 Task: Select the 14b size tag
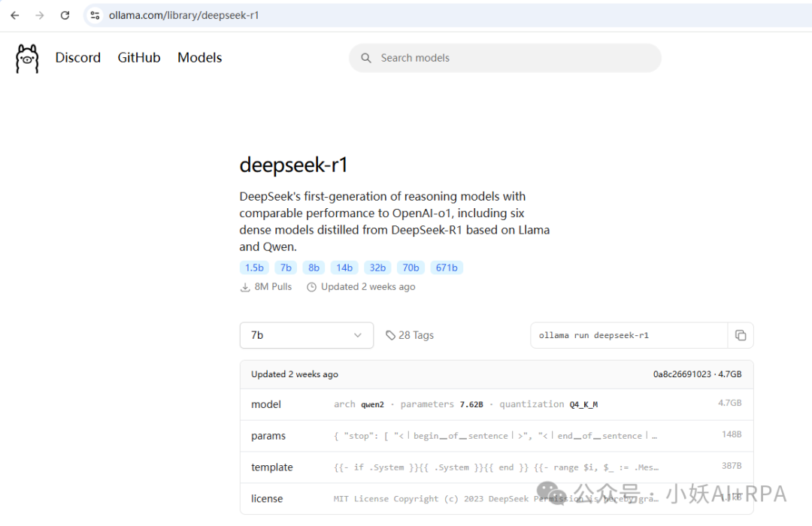344,268
